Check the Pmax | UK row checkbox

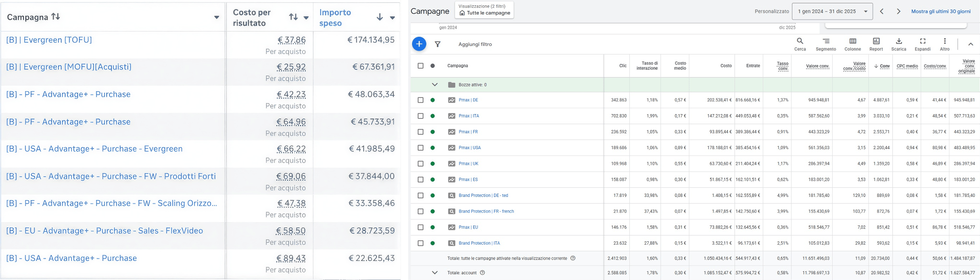(x=421, y=164)
